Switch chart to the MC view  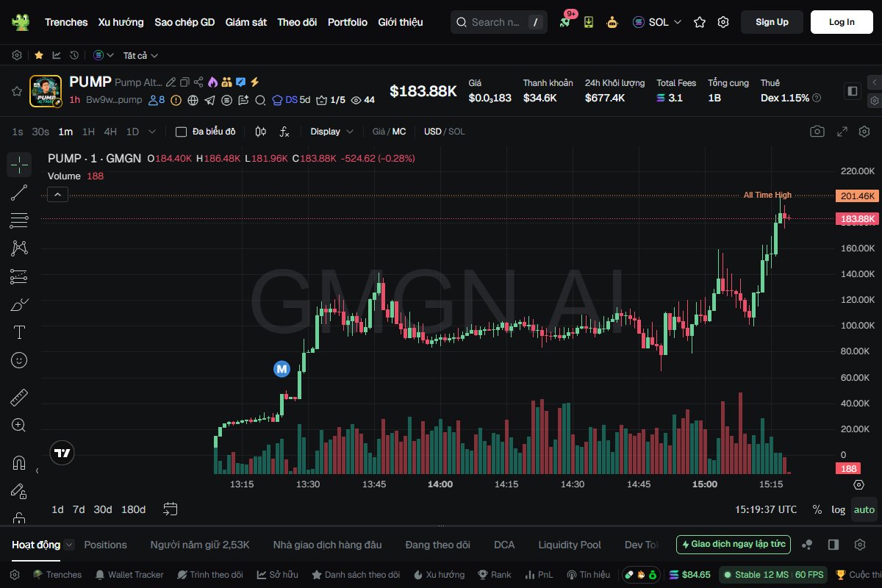[398, 132]
